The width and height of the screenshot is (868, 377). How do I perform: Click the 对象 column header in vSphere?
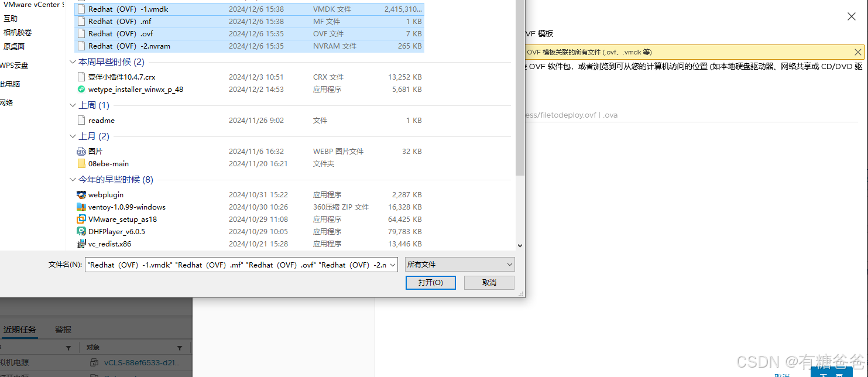click(x=92, y=348)
